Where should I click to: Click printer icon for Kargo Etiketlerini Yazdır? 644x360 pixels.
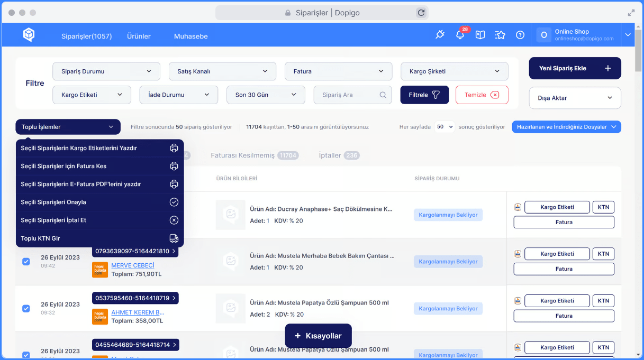(174, 149)
